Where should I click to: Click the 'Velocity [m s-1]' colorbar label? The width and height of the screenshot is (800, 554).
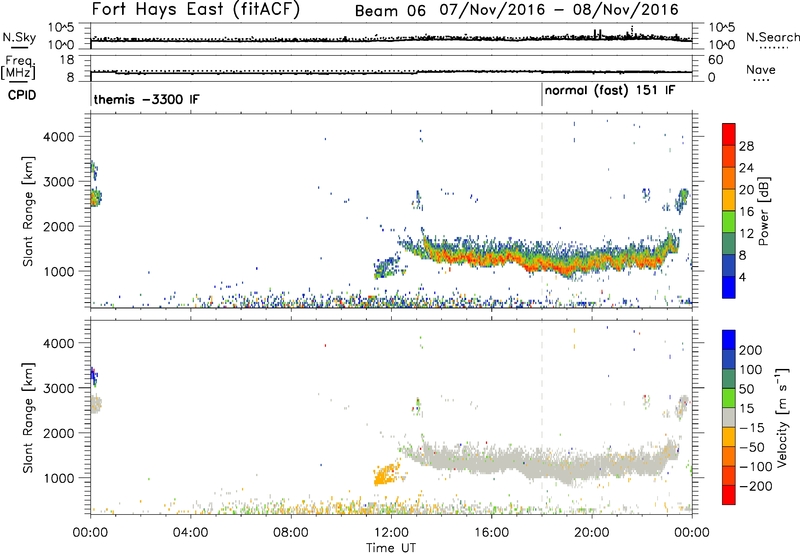click(783, 417)
